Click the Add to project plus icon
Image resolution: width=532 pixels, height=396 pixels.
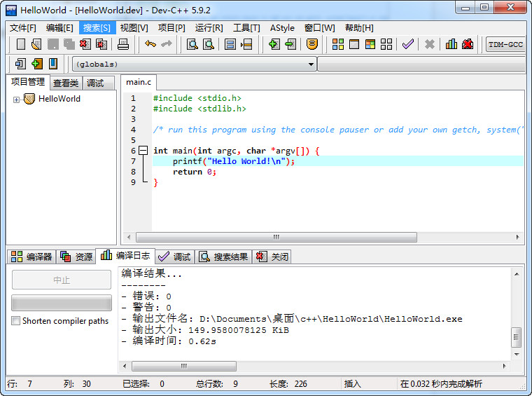[274, 44]
